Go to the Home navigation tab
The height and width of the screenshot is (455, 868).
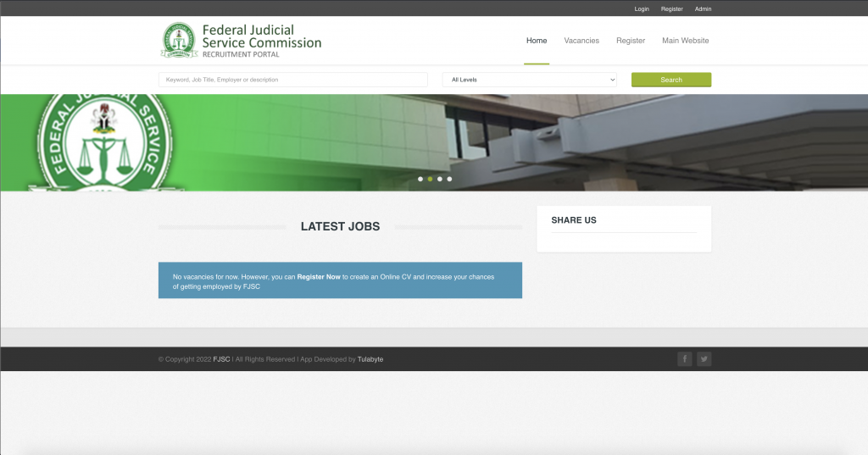click(537, 41)
